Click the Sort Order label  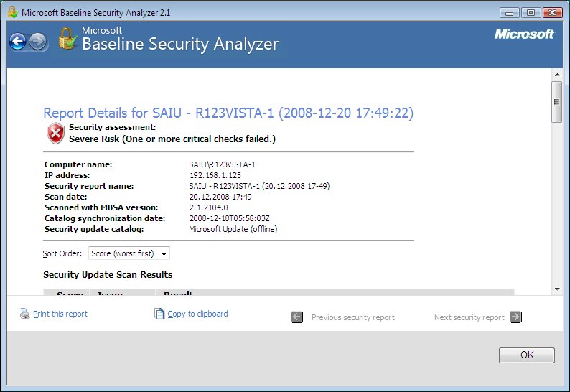[62, 253]
